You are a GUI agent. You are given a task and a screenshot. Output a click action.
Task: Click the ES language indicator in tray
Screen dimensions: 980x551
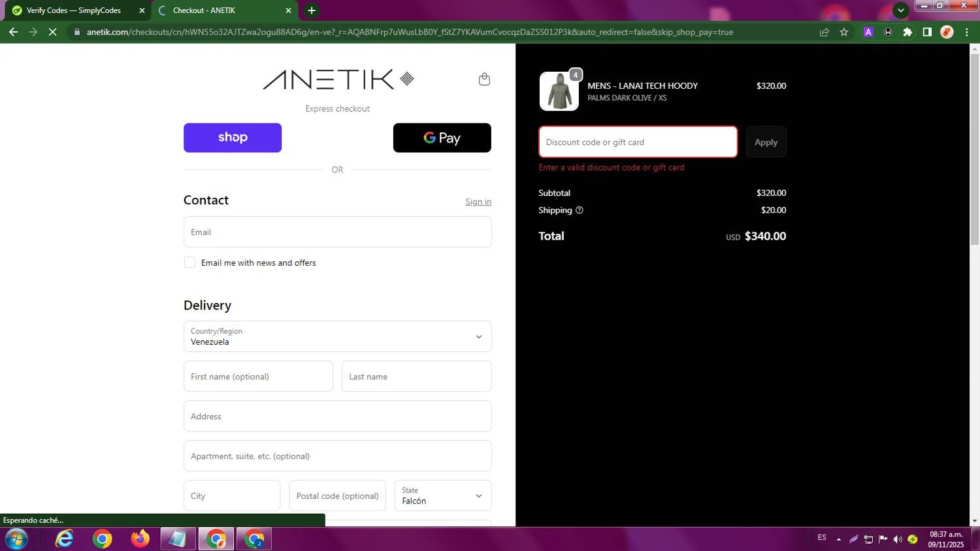(822, 537)
